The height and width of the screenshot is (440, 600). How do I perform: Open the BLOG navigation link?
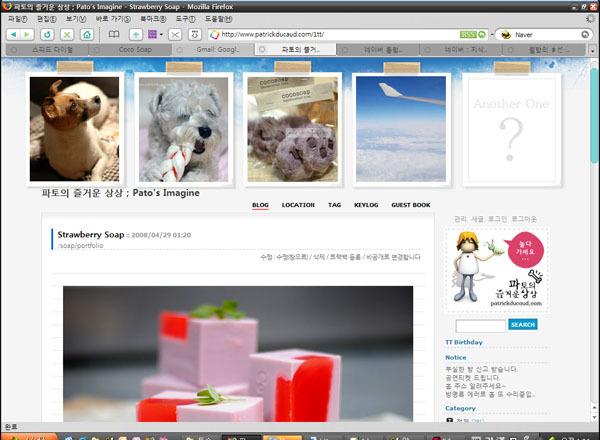click(260, 205)
